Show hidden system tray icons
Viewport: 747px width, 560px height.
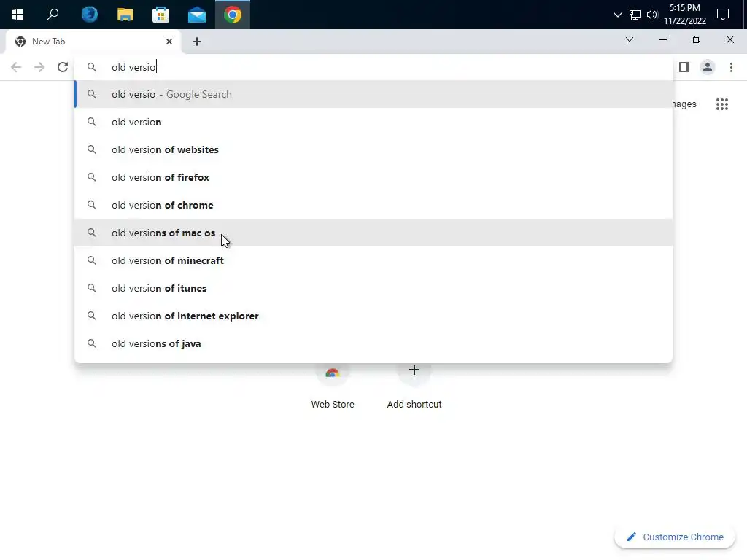617,15
